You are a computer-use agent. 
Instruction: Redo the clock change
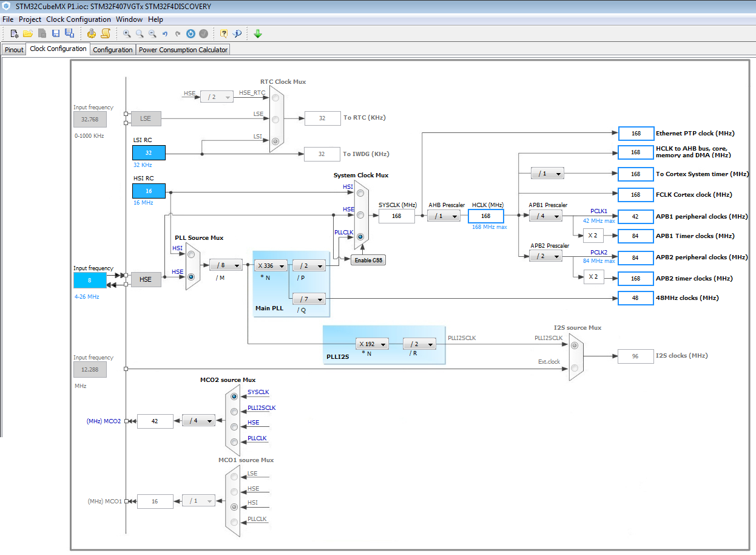coord(178,34)
